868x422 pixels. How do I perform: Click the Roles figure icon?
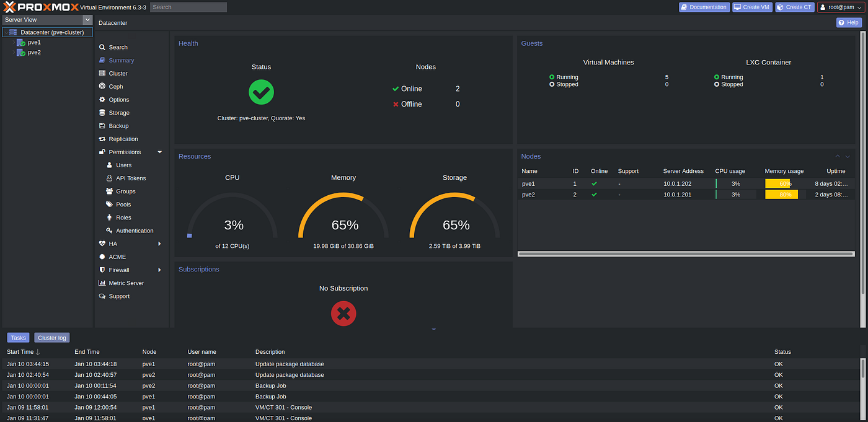pyautogui.click(x=110, y=218)
